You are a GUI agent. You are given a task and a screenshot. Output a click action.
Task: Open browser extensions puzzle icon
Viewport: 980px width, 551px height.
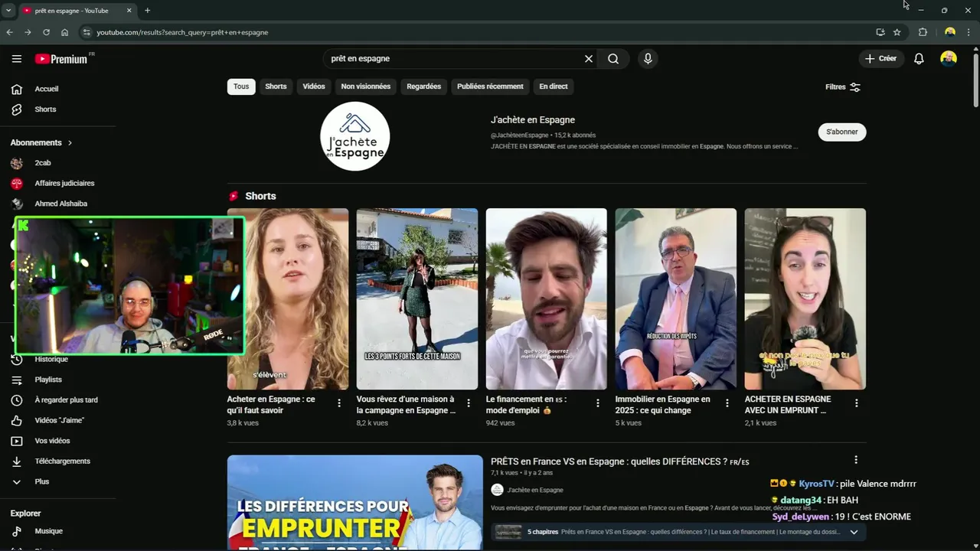click(x=923, y=32)
